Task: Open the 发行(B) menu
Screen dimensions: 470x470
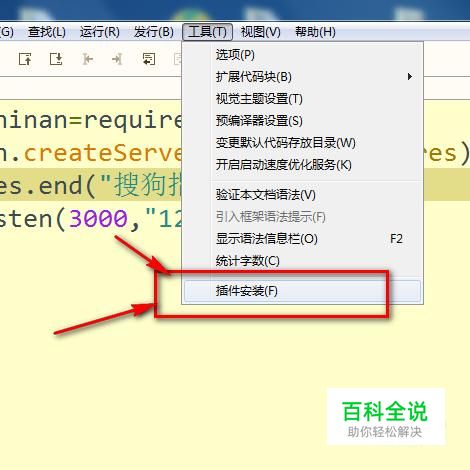Action: (x=154, y=32)
